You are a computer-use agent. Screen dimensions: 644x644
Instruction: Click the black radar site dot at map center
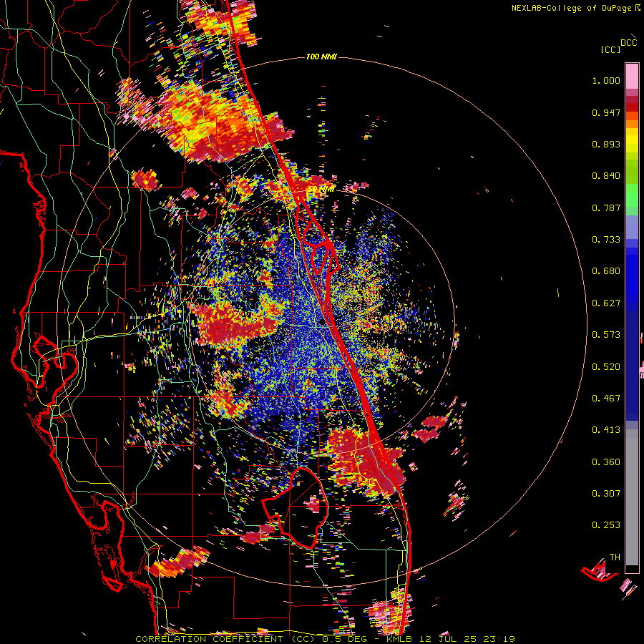(321, 323)
